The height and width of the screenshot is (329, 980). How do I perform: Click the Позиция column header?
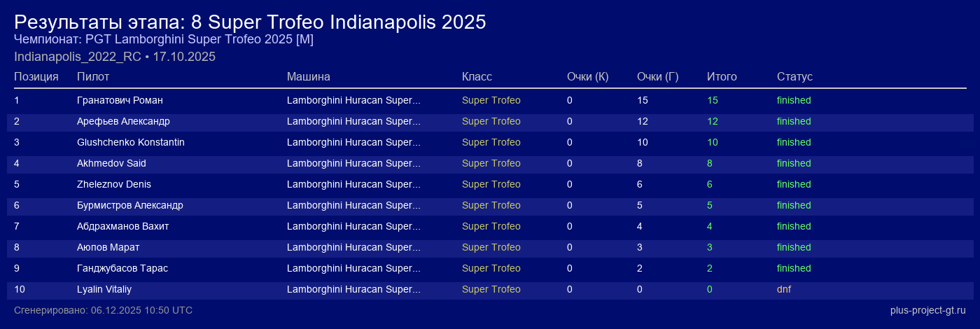[x=36, y=76]
